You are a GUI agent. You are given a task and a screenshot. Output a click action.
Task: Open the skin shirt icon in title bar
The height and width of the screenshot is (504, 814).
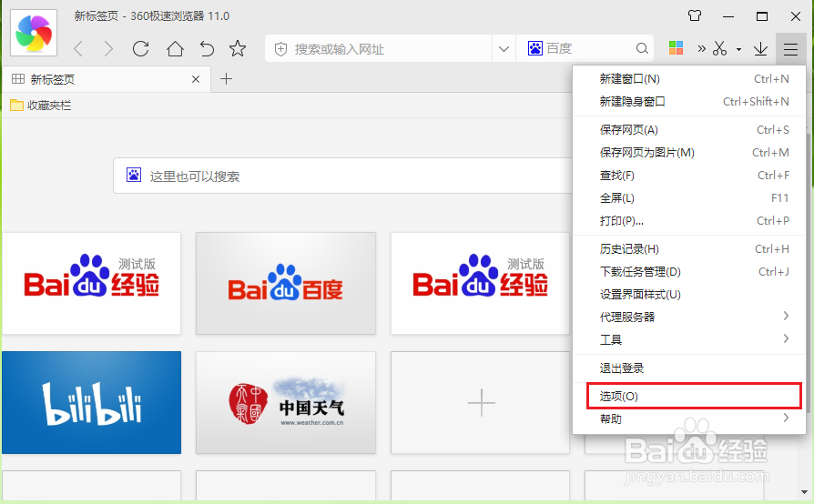(x=695, y=15)
